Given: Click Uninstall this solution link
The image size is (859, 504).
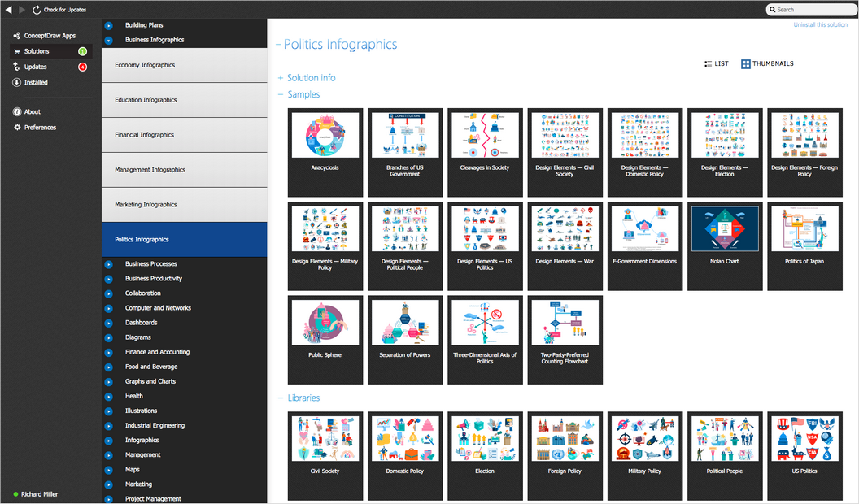Looking at the screenshot, I should [x=820, y=24].
